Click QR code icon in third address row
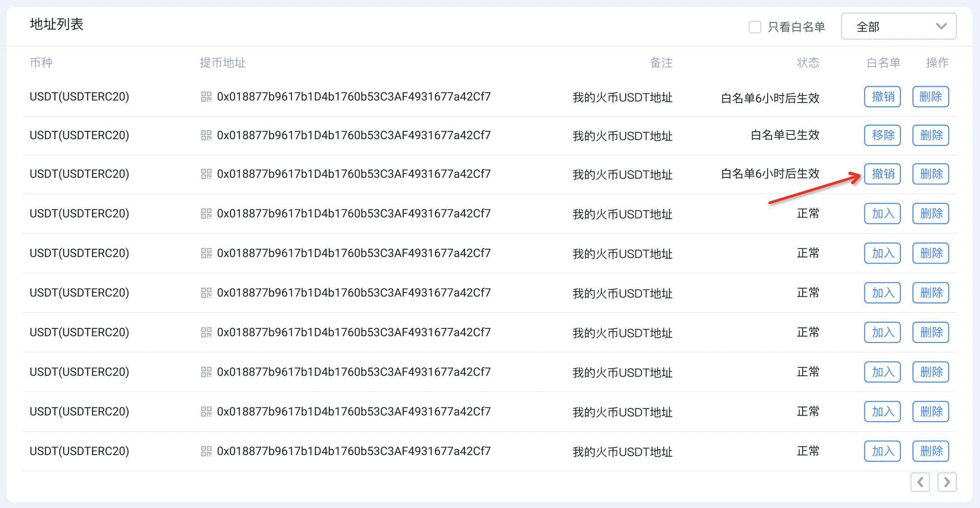Image resolution: width=980 pixels, height=508 pixels. tap(206, 174)
